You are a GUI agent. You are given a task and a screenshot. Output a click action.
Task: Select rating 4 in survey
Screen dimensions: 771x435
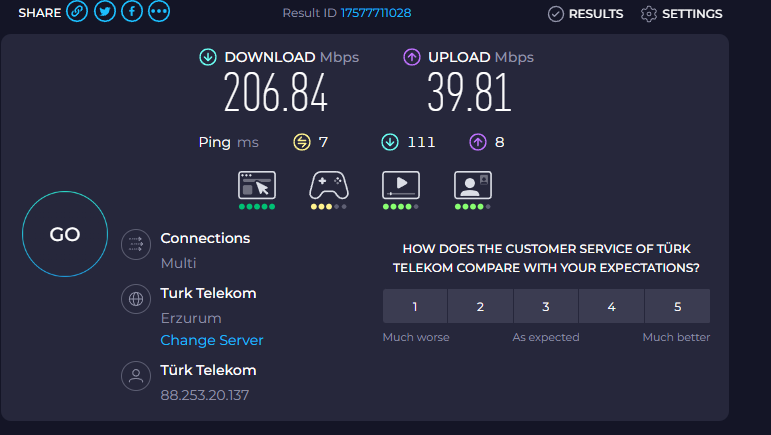click(x=611, y=306)
